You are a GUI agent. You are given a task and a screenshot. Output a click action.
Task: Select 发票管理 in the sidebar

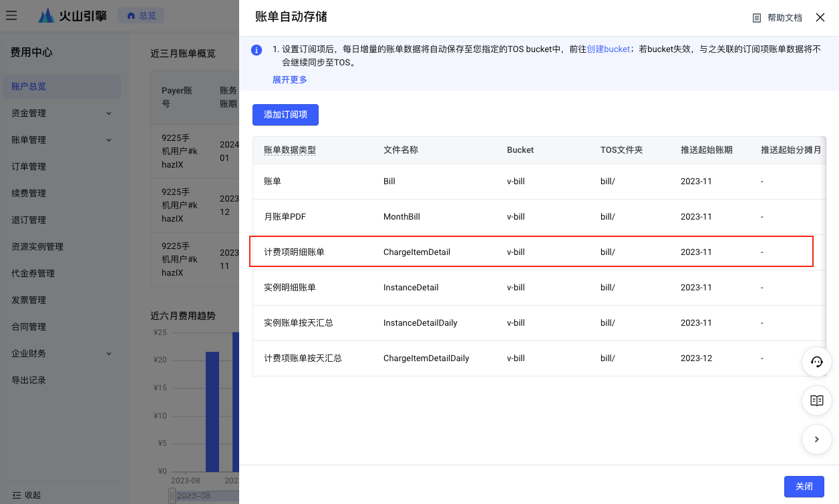point(29,300)
